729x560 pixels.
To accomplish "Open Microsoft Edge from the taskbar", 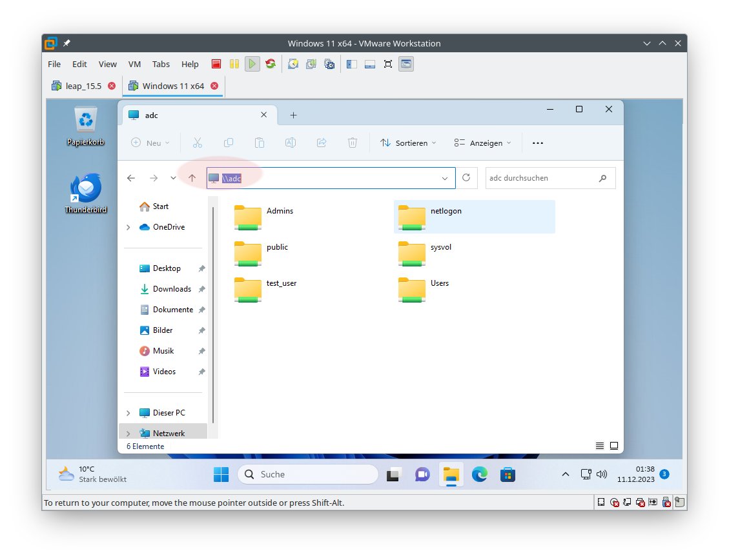I will coord(479,475).
